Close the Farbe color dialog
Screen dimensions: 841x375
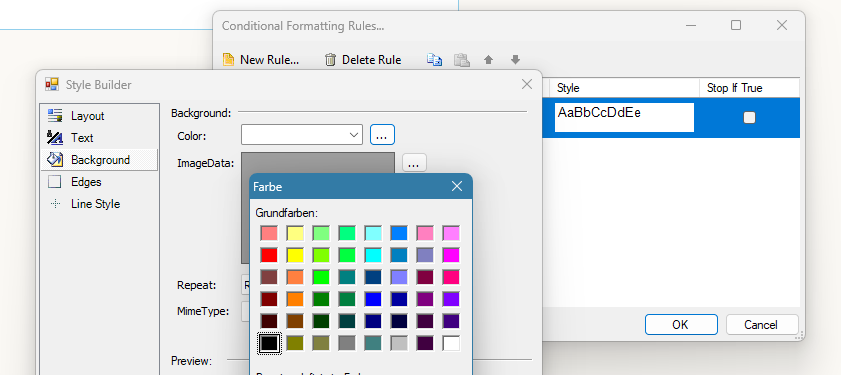click(457, 186)
